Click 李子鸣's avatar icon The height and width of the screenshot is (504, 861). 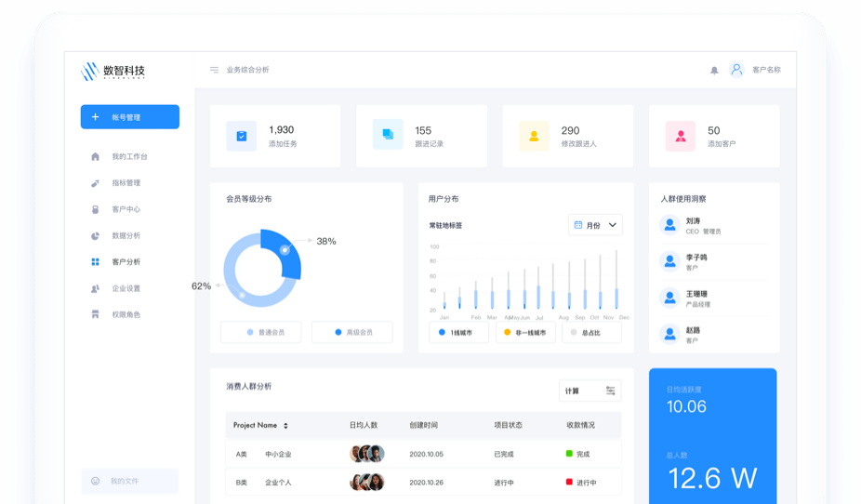(669, 261)
